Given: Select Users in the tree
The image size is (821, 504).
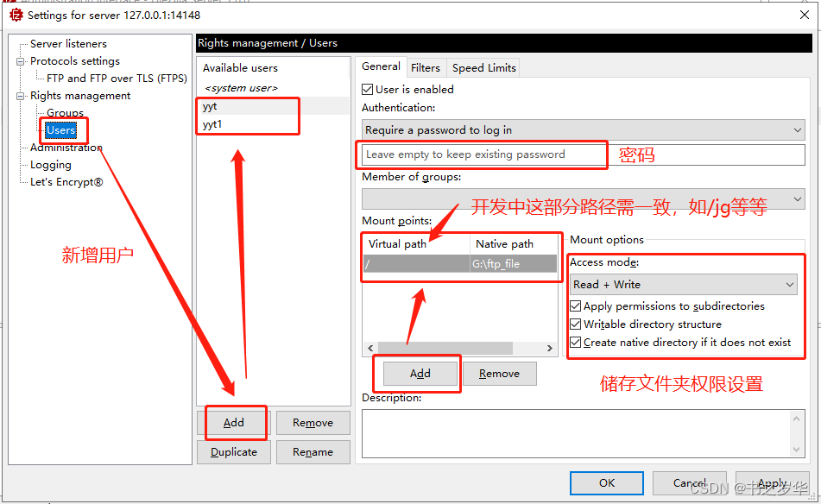Looking at the screenshot, I should pyautogui.click(x=61, y=130).
